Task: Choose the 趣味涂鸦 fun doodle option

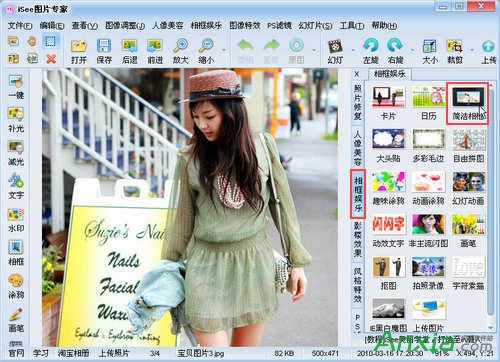Action: click(x=388, y=188)
